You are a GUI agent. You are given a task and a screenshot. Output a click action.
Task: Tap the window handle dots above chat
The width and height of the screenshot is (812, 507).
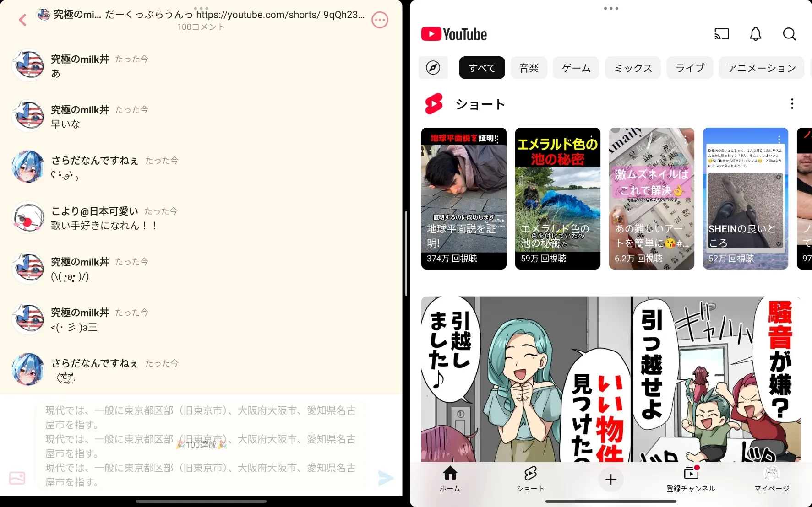pyautogui.click(x=201, y=8)
